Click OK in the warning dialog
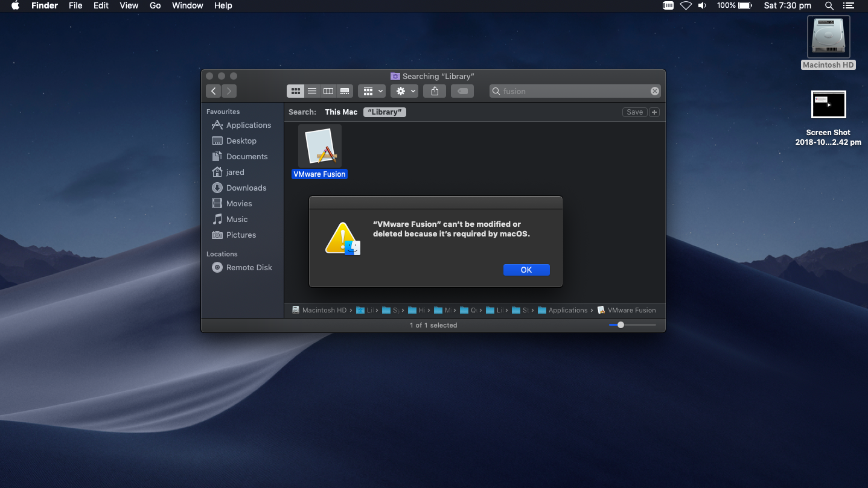 point(526,270)
